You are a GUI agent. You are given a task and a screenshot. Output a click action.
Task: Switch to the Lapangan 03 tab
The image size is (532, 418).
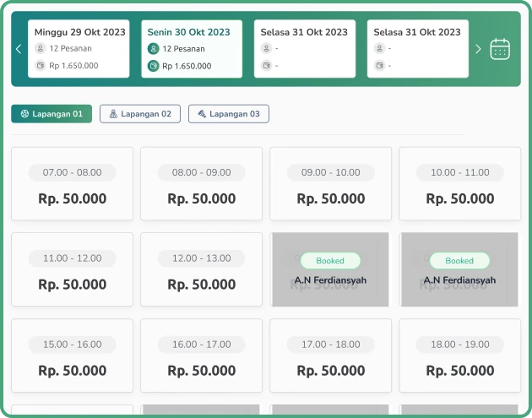coord(229,114)
